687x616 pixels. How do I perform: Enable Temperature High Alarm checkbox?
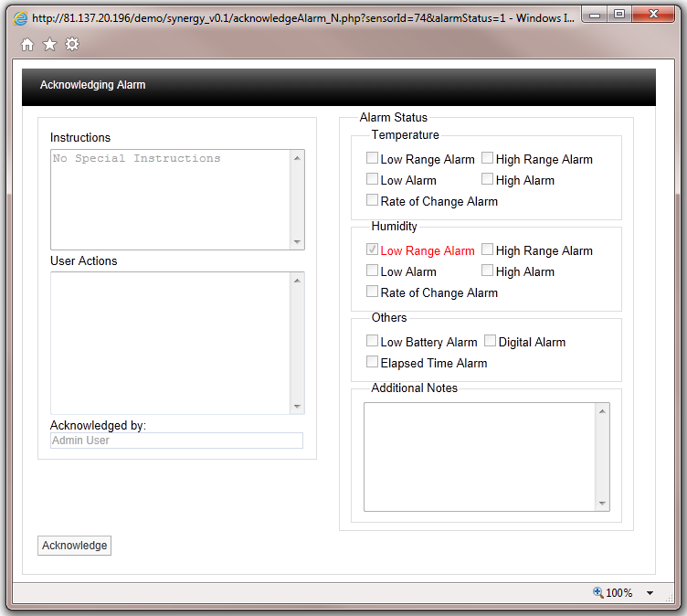point(488,179)
